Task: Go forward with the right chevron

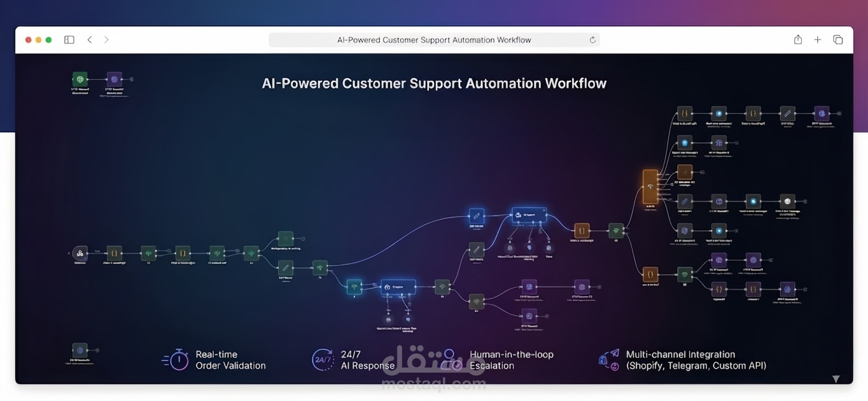Action: (106, 40)
